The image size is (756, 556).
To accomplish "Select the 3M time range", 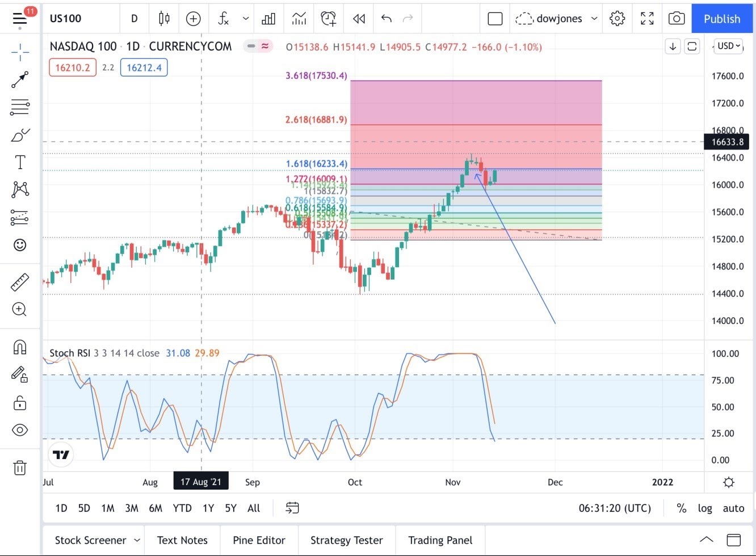I will tap(132, 508).
